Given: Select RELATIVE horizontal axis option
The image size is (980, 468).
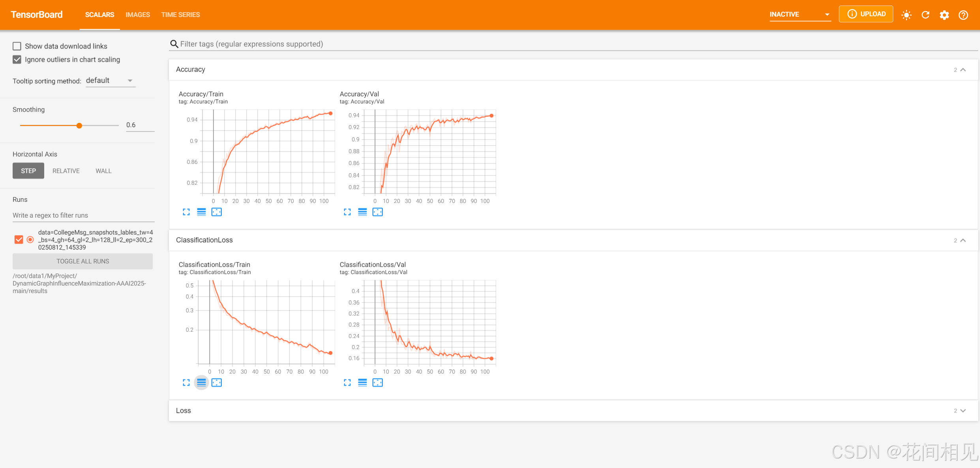Looking at the screenshot, I should pyautogui.click(x=66, y=171).
